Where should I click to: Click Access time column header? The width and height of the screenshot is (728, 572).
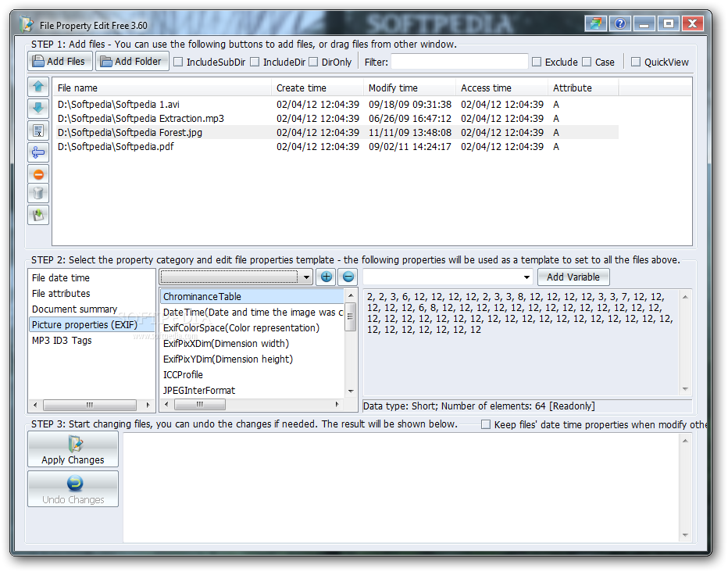click(x=501, y=88)
